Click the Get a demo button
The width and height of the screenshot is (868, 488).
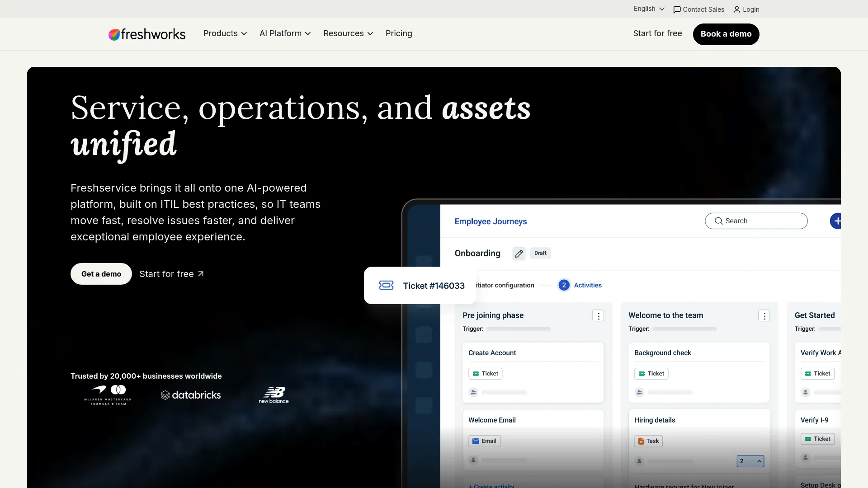click(101, 274)
